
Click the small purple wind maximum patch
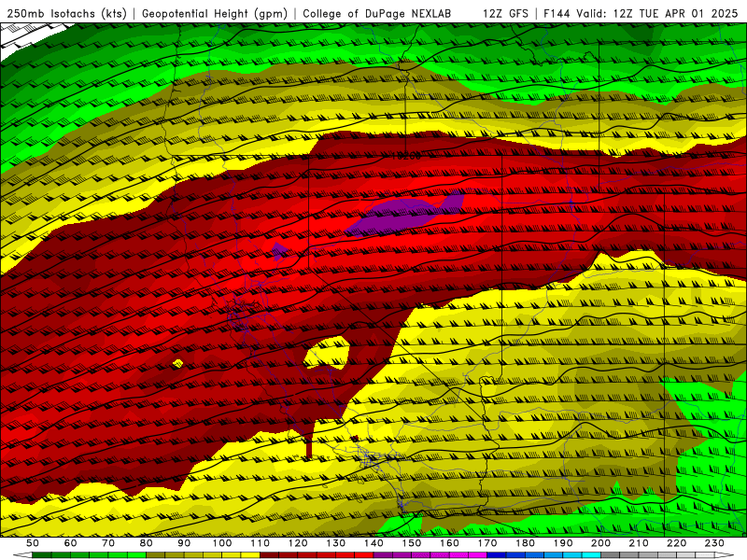click(279, 251)
